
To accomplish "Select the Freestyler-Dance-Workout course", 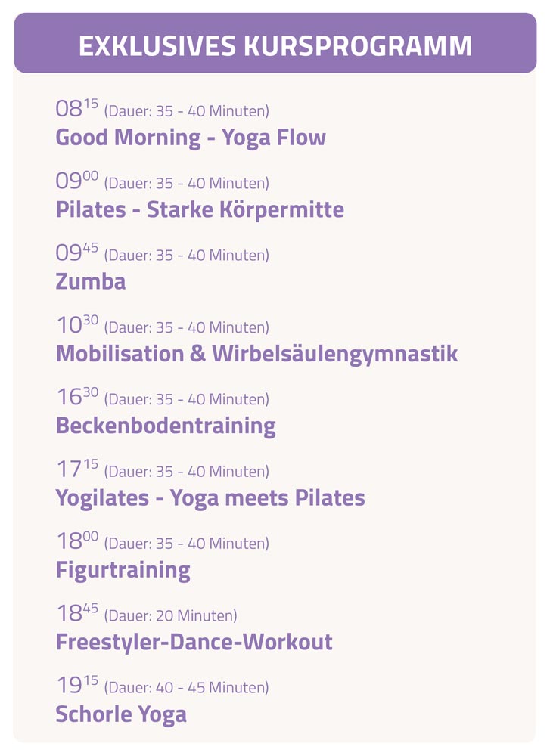I will tap(194, 643).
